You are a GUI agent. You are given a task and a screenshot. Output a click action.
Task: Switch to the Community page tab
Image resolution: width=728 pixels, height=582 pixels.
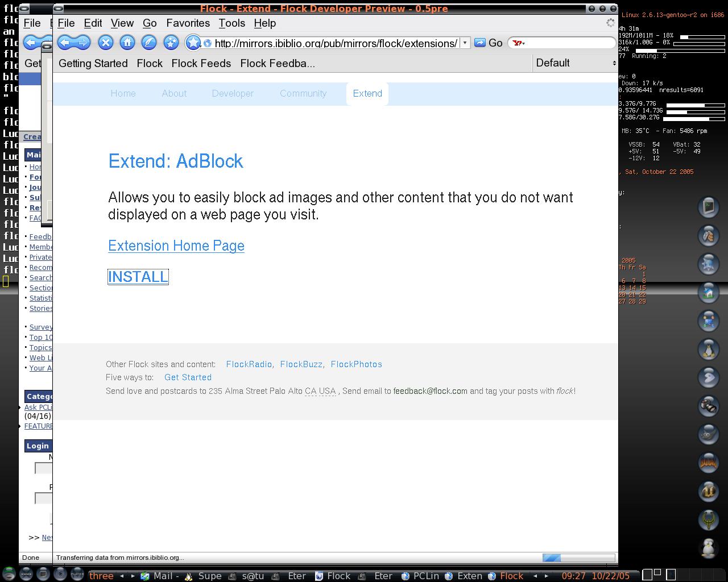[303, 94]
